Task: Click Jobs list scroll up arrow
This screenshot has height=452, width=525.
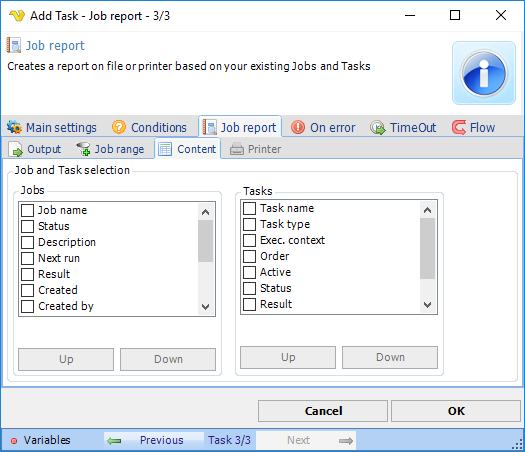Action: [206, 212]
